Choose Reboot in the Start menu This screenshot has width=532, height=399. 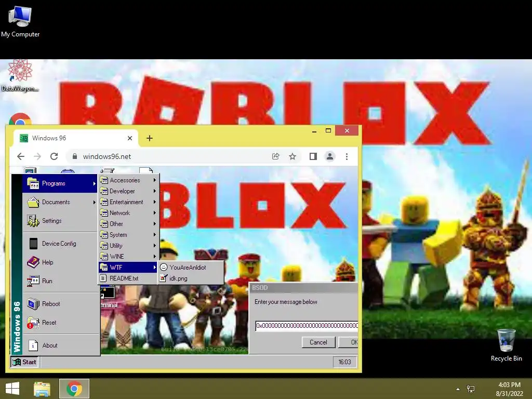pyautogui.click(x=60, y=303)
